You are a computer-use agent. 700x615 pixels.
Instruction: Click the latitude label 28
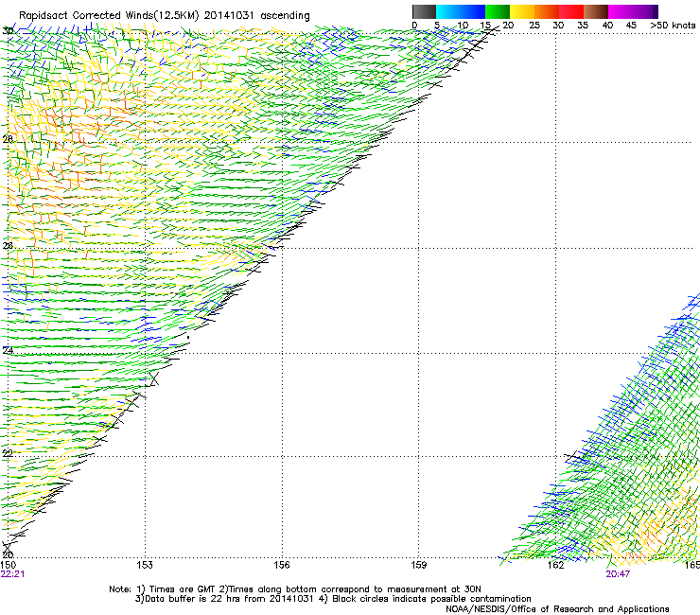coord(8,139)
